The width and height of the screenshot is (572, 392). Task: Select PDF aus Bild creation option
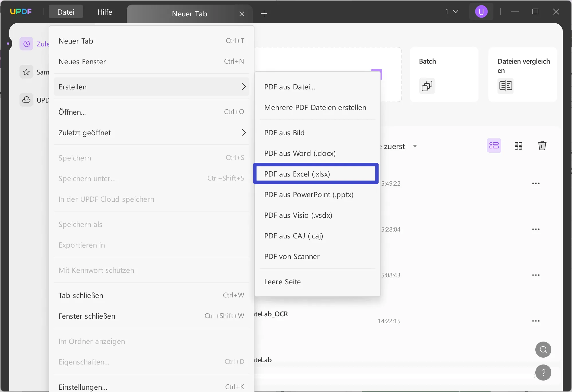[x=284, y=132]
